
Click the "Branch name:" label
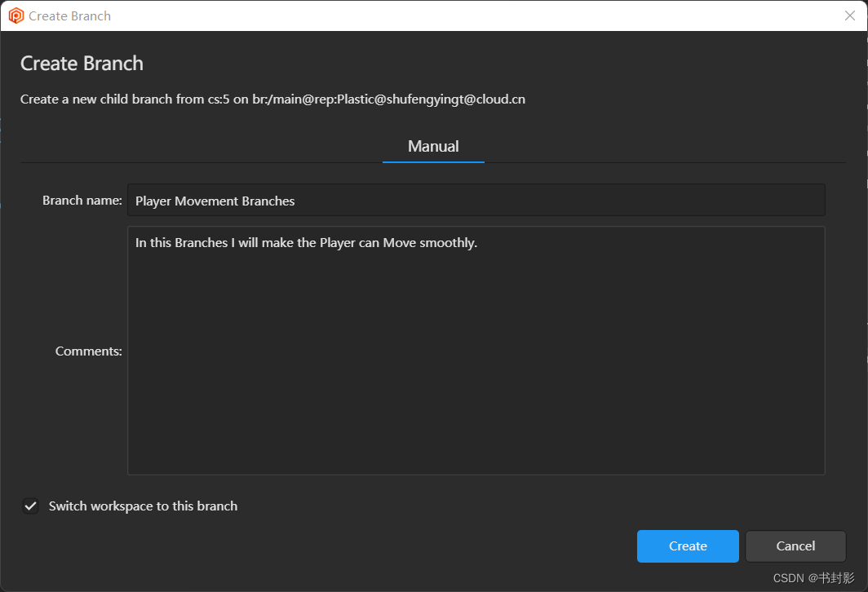82,201
